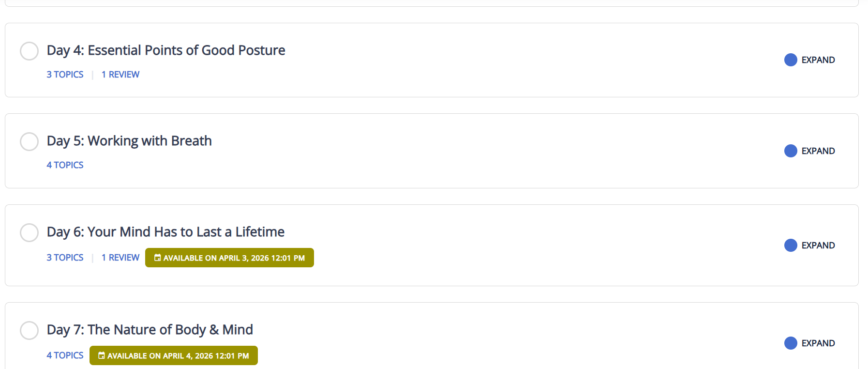The width and height of the screenshot is (868, 369).
Task: Click calendar icon in April 4 availability badge
Action: [x=101, y=355]
